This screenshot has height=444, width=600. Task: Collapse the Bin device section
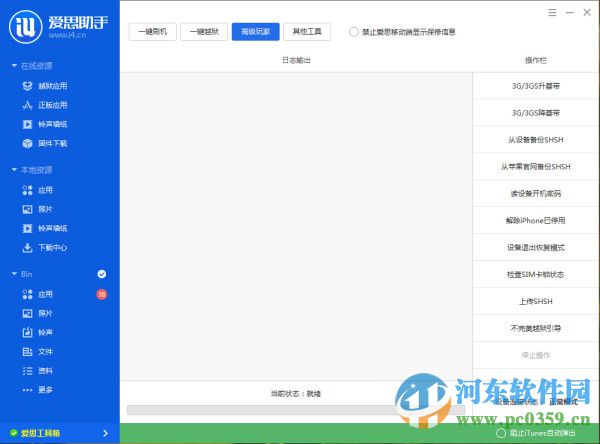pyautogui.click(x=14, y=274)
